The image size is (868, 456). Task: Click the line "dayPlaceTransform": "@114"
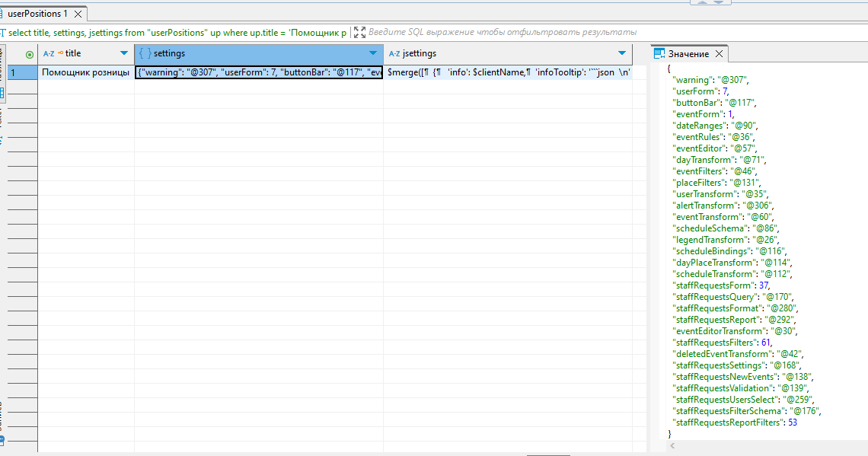point(732,263)
